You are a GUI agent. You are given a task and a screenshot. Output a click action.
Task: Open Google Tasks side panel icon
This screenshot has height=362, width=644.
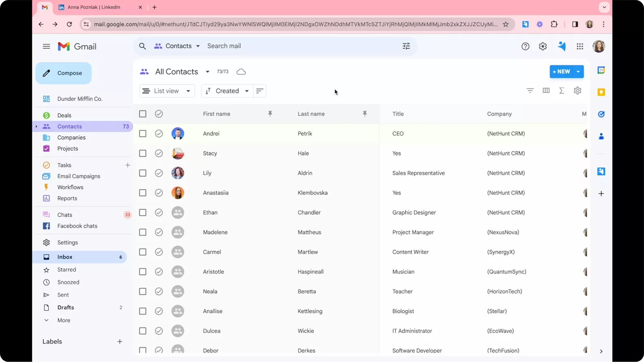(x=601, y=114)
